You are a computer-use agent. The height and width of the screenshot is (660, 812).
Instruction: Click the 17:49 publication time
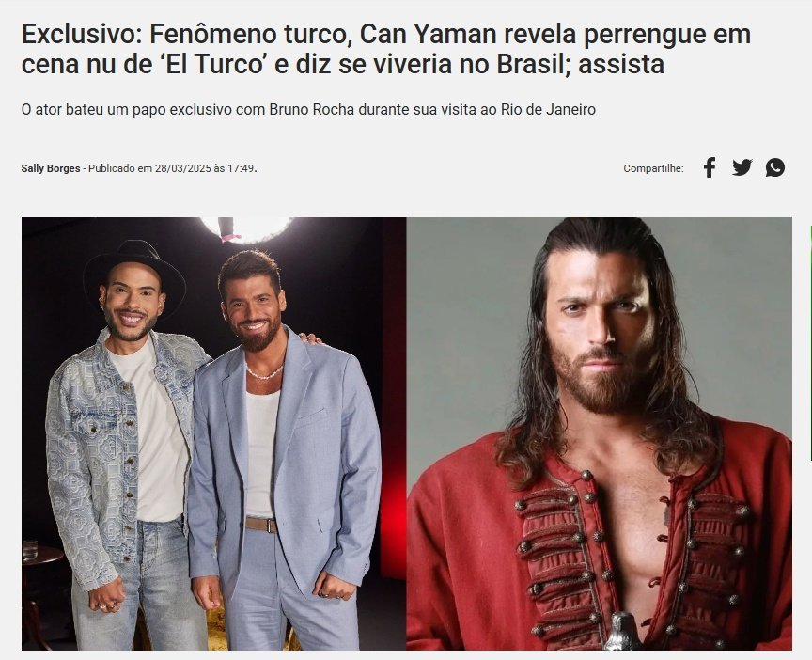241,168
